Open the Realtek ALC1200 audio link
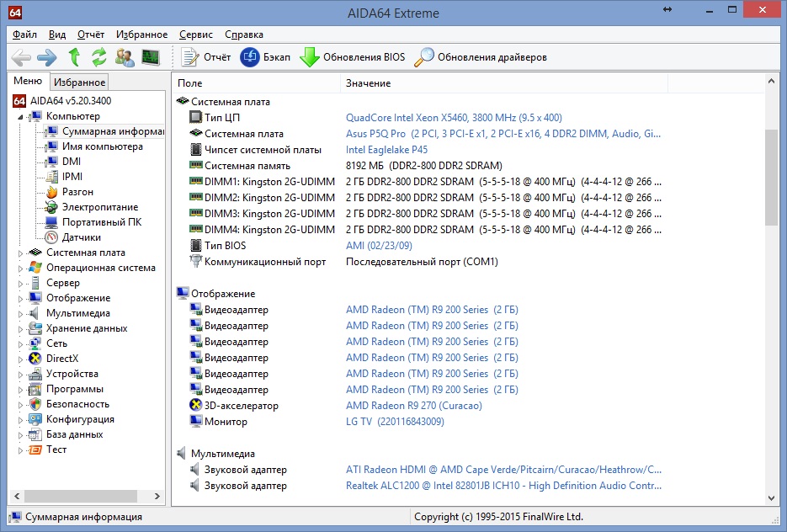This screenshot has width=787, height=532. pyautogui.click(x=503, y=486)
